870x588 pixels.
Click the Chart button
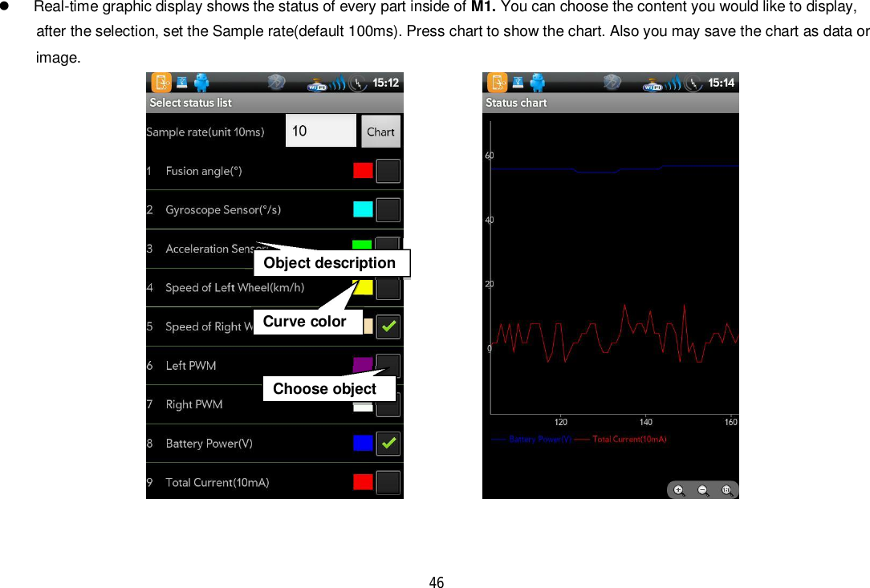click(380, 132)
